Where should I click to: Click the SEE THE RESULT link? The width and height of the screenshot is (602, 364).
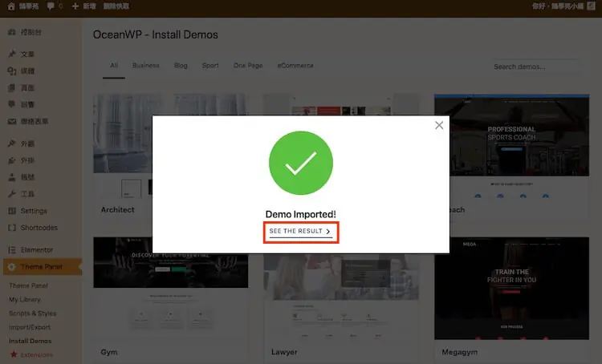(300, 231)
